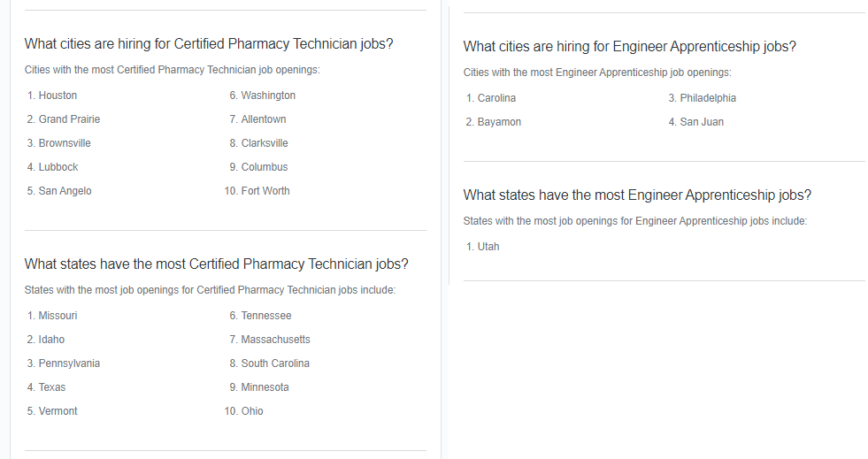Open the Pennsylvania state jobs link
This screenshot has width=868, height=459.
[69, 363]
